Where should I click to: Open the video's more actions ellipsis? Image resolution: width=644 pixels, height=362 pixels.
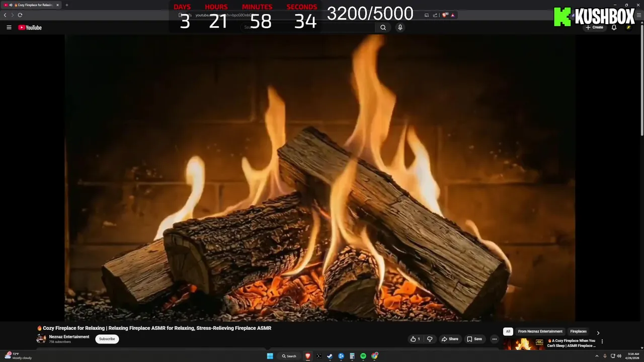[495, 339]
